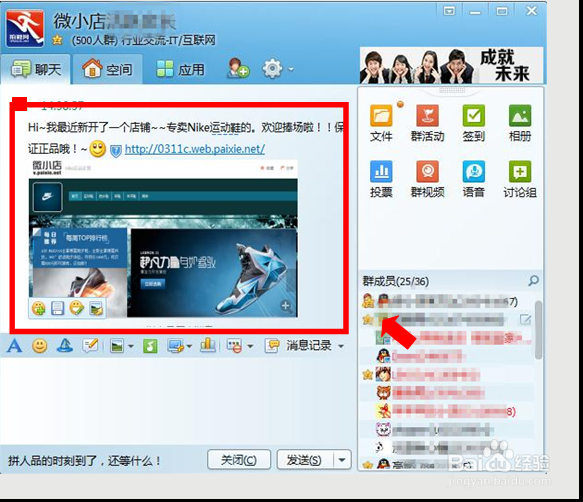Open the paixie.net shop link
This screenshot has height=502, width=583.
(195, 149)
